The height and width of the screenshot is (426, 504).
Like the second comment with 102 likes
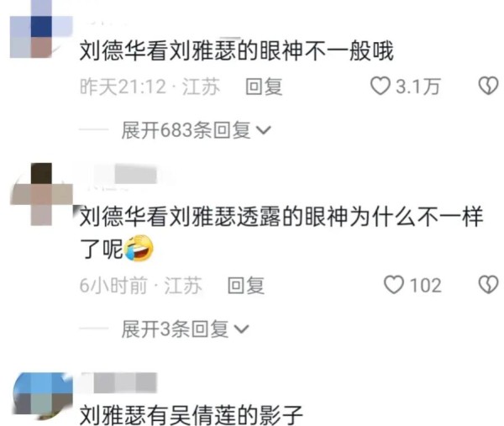tap(394, 285)
